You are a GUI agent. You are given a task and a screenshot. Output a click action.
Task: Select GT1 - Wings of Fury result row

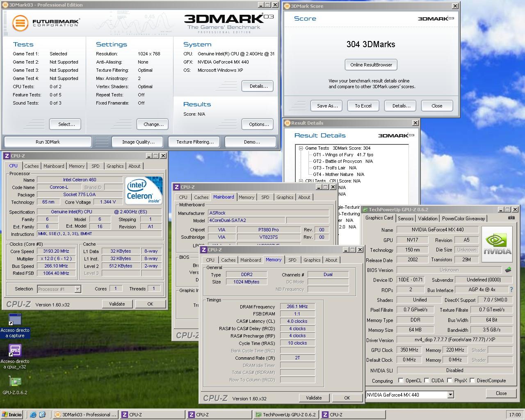343,155
